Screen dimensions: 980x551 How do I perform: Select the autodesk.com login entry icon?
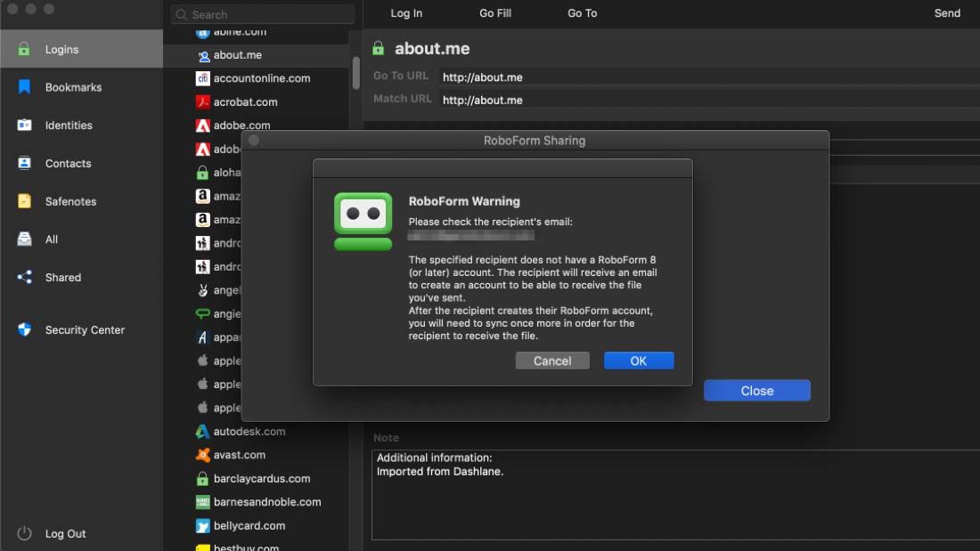pyautogui.click(x=203, y=431)
